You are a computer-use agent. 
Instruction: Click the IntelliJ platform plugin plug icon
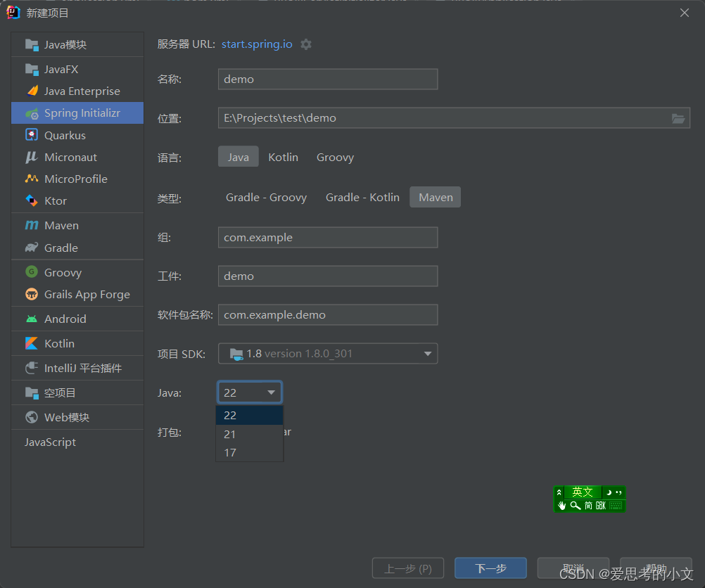32,368
